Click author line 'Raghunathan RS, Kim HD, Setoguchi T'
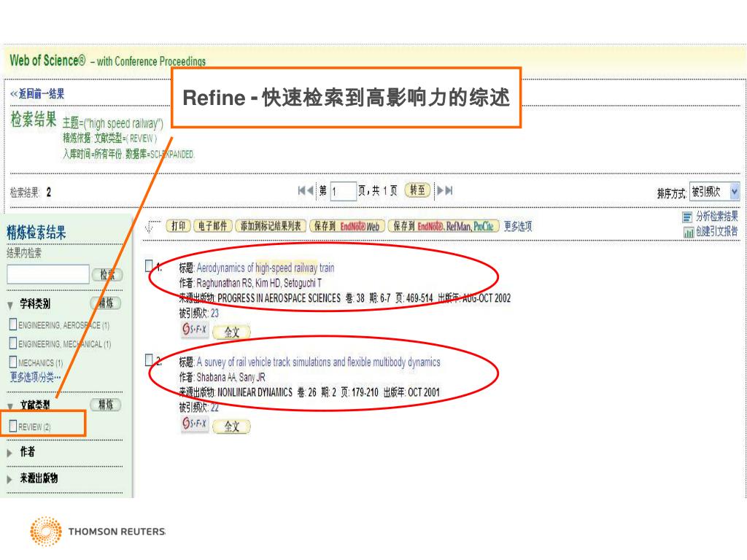The width and height of the screenshot is (747, 560). tap(259, 284)
